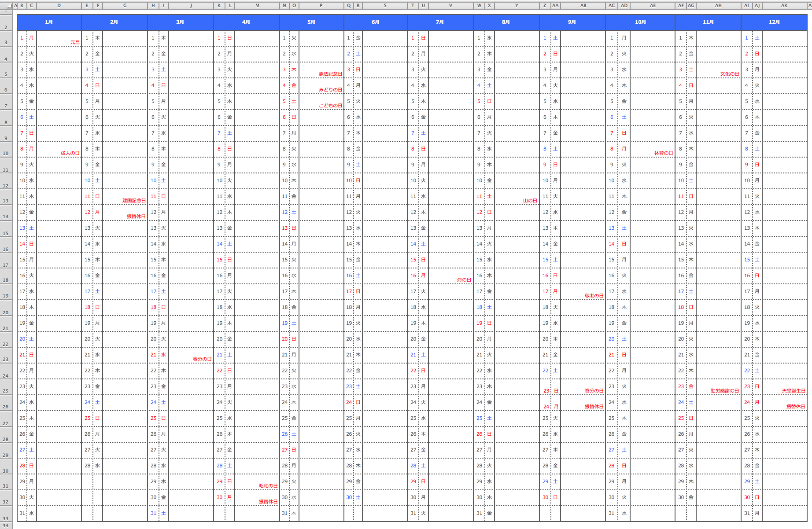Viewport: 812px width, 529px height.
Task: Select column D header
Action: click(x=59, y=6)
